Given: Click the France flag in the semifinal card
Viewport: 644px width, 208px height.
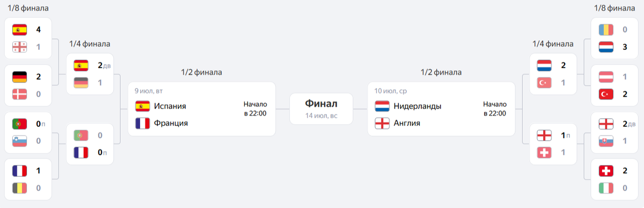Looking at the screenshot, I should click(x=142, y=123).
